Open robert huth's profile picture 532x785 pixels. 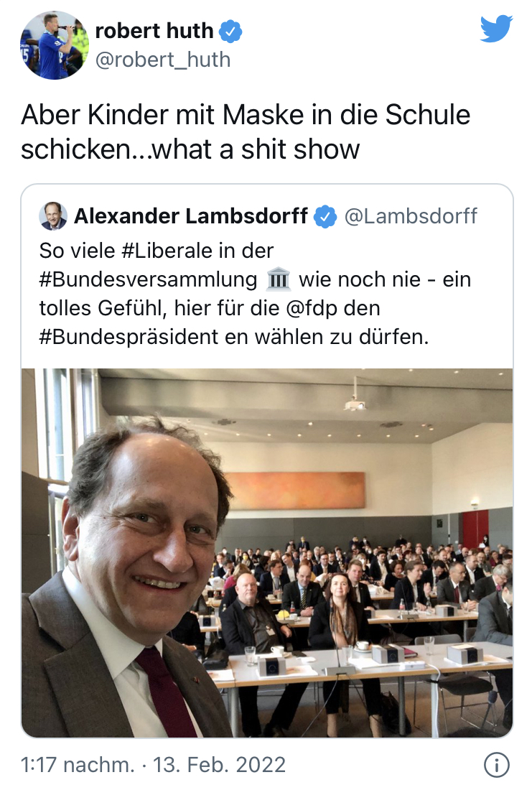click(54, 45)
